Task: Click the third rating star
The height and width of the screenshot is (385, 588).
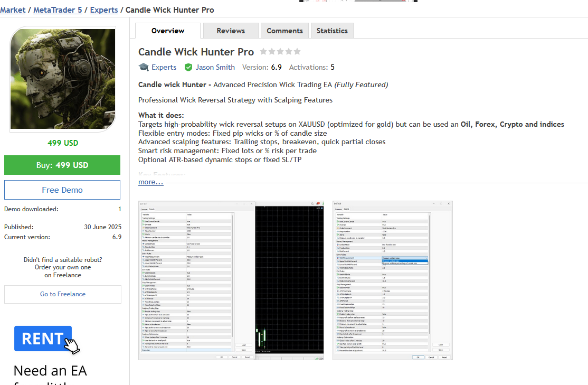Action: 280,51
